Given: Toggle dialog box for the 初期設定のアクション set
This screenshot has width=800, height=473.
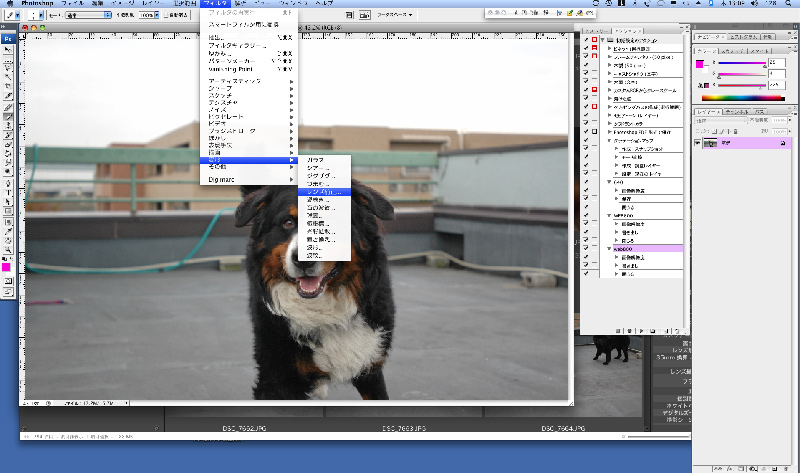Looking at the screenshot, I should click(594, 40).
